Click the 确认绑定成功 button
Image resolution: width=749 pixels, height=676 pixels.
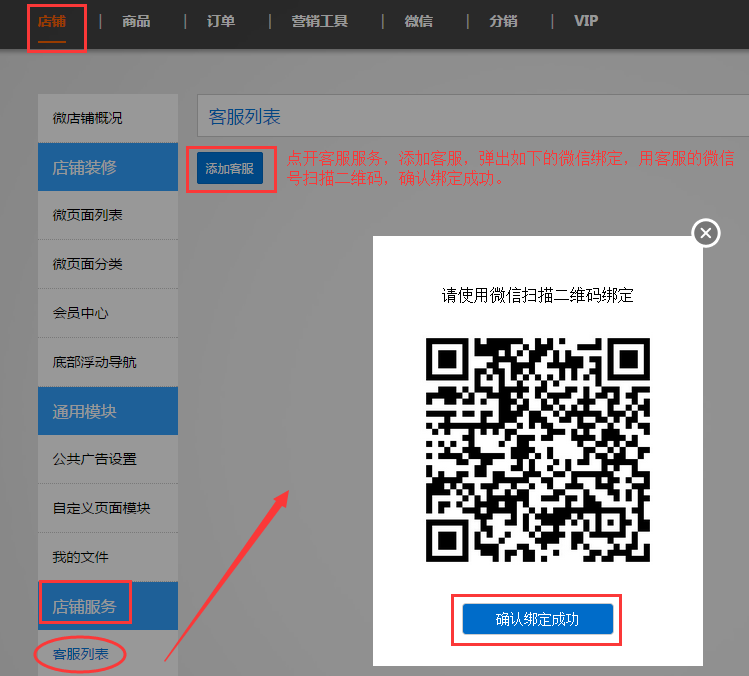537,620
